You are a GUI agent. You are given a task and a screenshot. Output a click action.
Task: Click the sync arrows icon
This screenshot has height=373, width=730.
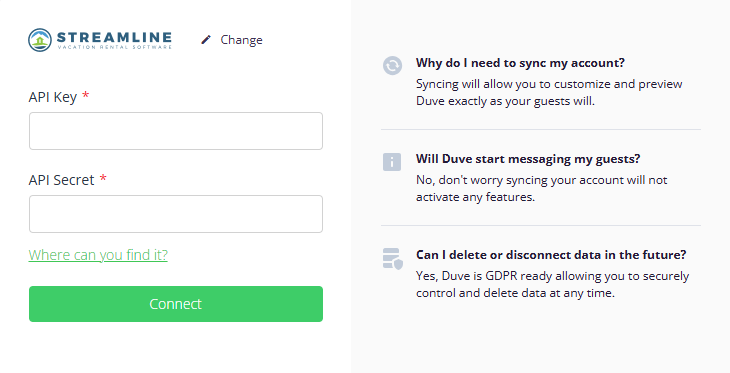[x=392, y=66]
